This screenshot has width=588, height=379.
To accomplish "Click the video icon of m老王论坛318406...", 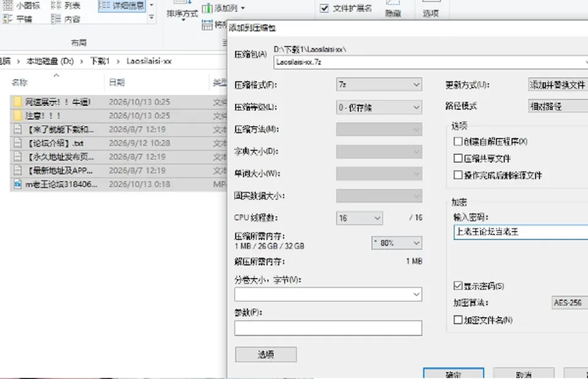I will (x=17, y=184).
